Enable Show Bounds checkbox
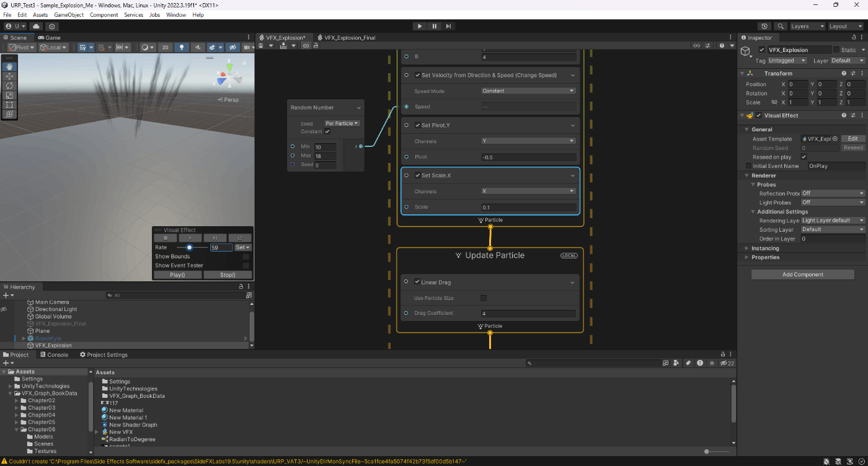The image size is (868, 466). (x=246, y=257)
